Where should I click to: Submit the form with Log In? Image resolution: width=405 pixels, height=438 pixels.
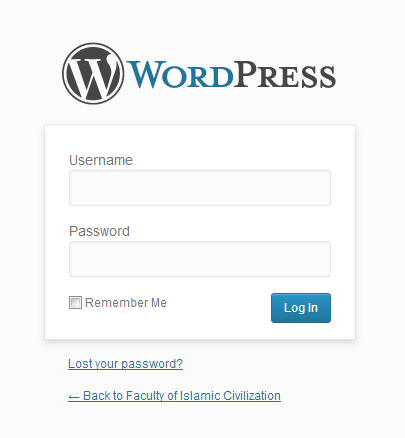[301, 308]
